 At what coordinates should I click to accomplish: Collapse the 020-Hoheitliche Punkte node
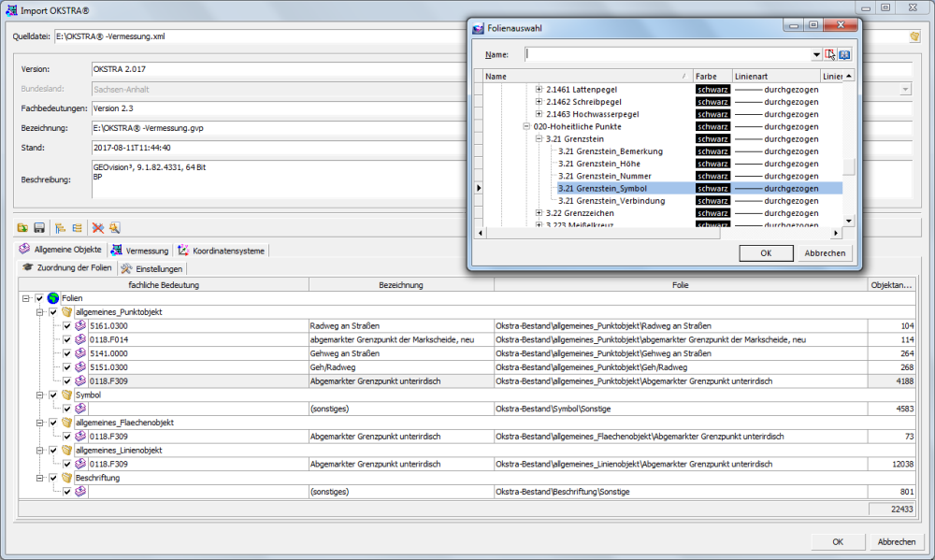[x=525, y=126]
